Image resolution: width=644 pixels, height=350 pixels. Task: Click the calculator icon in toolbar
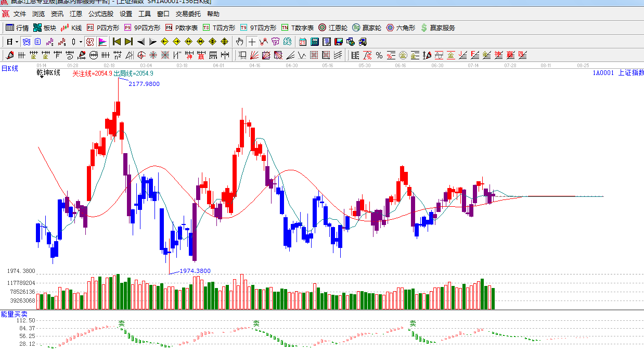[315, 42]
